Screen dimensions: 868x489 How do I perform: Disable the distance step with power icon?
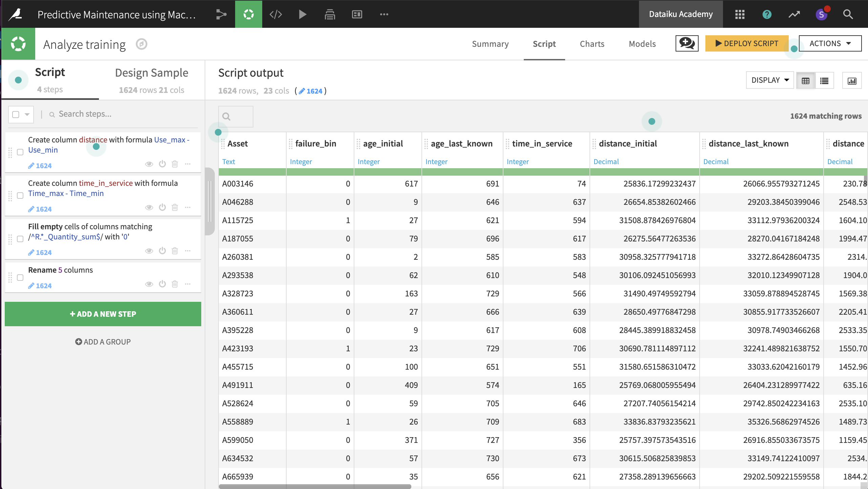tap(162, 164)
